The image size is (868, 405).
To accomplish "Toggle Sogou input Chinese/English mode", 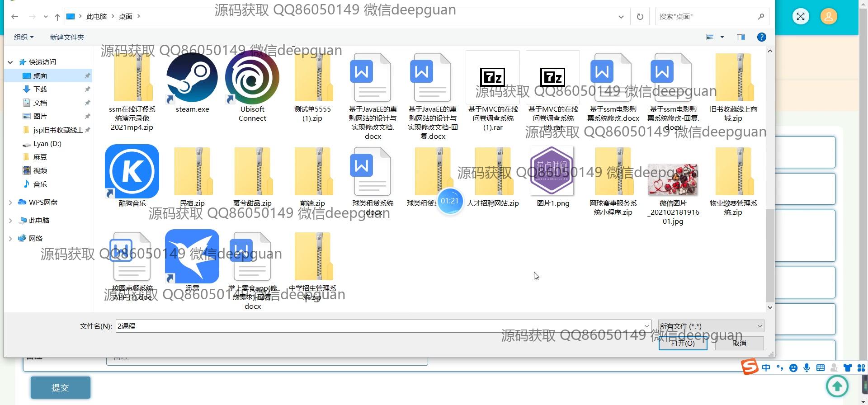I will click(x=766, y=368).
